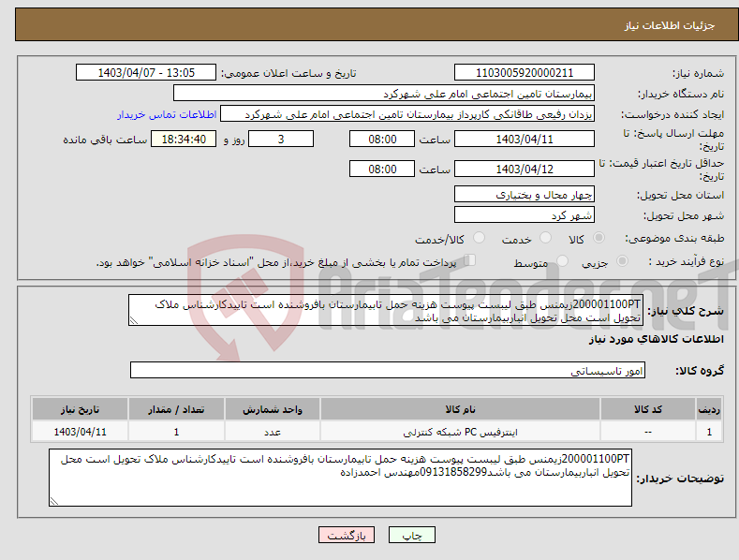The height and width of the screenshot is (560, 739).
Task: Toggle the اسناد خزانه اسلامی payment checkbox
Action: click(x=470, y=260)
